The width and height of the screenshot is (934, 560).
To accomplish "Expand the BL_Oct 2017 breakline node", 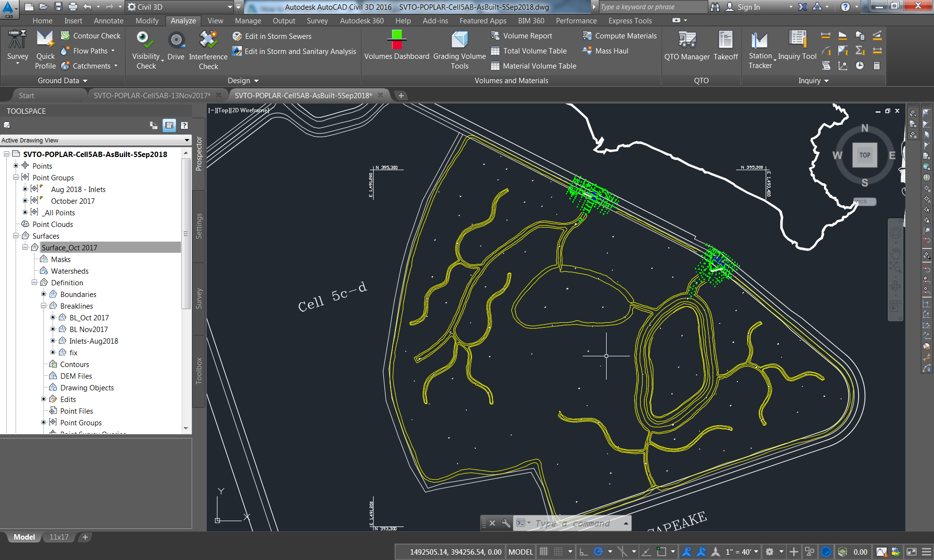I will 53,317.
